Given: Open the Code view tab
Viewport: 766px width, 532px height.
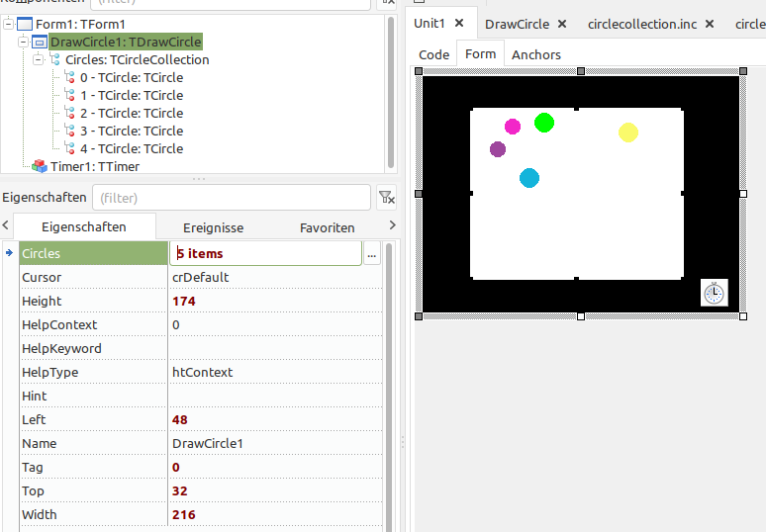Looking at the screenshot, I should point(433,54).
